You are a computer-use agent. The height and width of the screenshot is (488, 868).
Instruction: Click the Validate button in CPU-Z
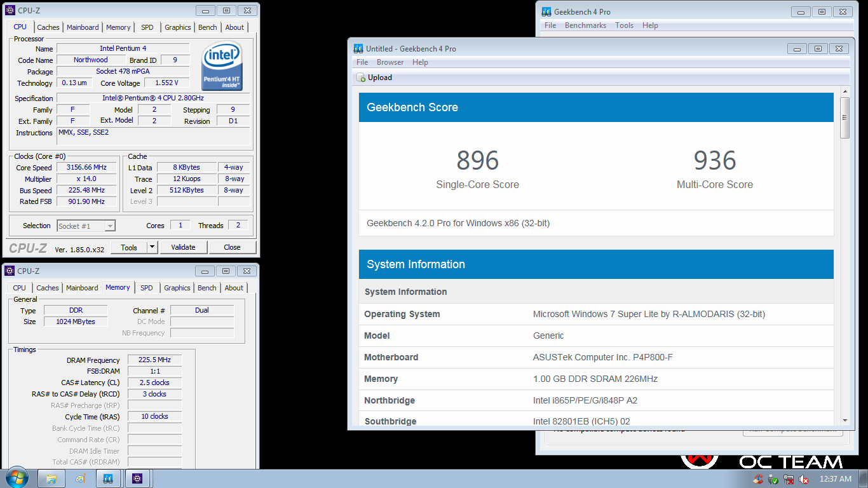[183, 247]
